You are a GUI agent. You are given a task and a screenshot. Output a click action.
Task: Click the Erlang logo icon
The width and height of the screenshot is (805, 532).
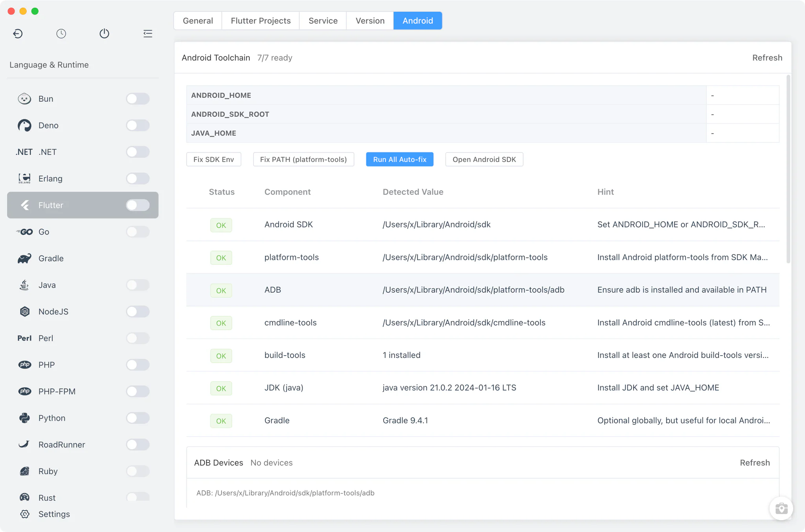coord(24,178)
